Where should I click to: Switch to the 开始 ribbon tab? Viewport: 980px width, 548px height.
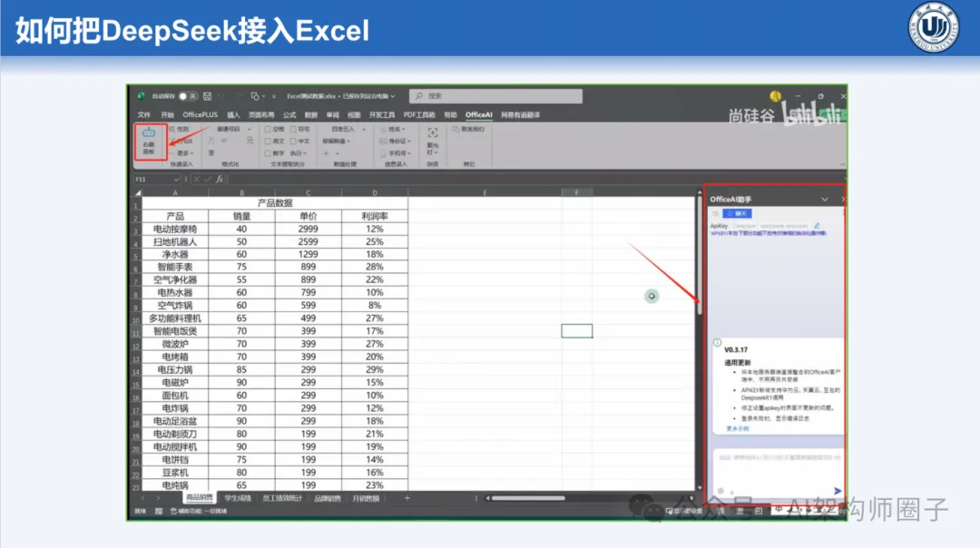(x=167, y=115)
